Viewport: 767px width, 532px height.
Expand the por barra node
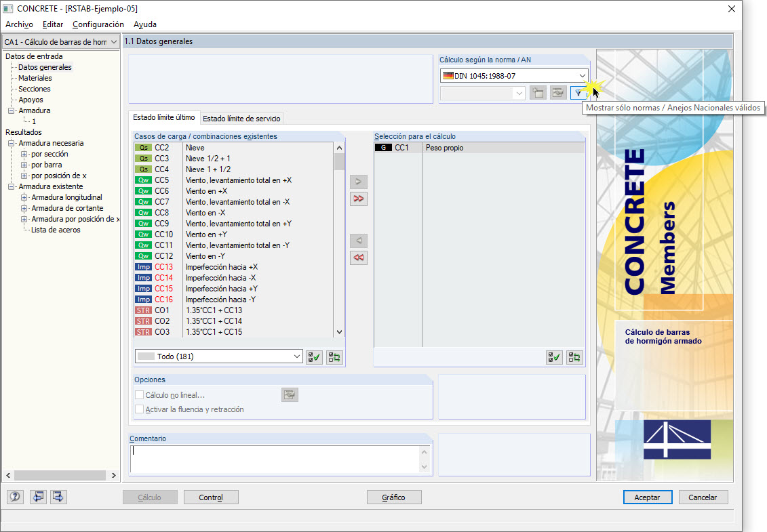24,165
